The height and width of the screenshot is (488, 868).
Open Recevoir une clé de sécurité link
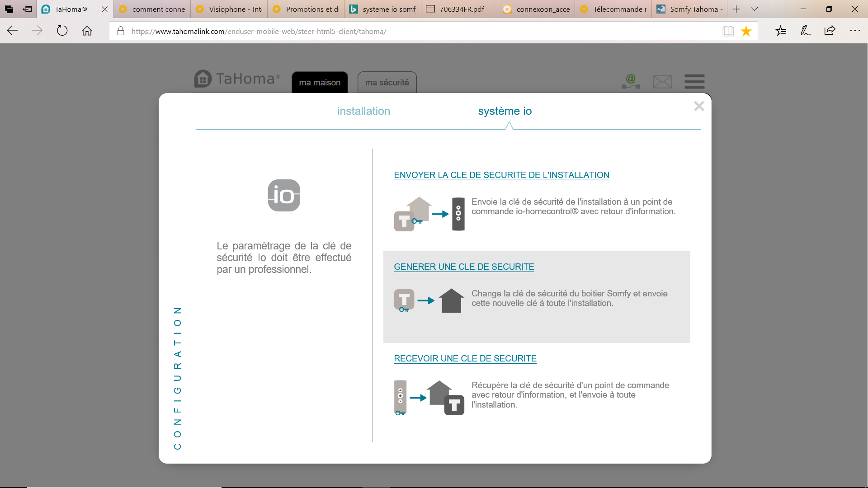pyautogui.click(x=465, y=358)
